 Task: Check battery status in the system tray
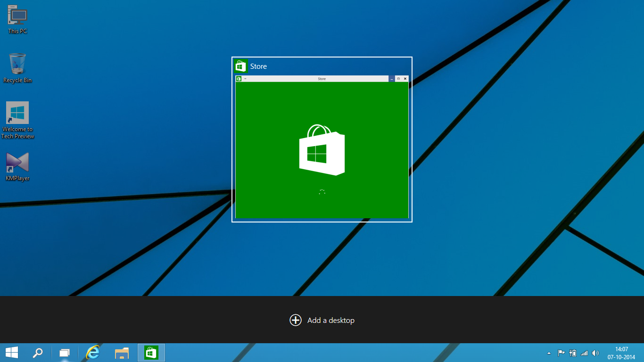click(573, 353)
